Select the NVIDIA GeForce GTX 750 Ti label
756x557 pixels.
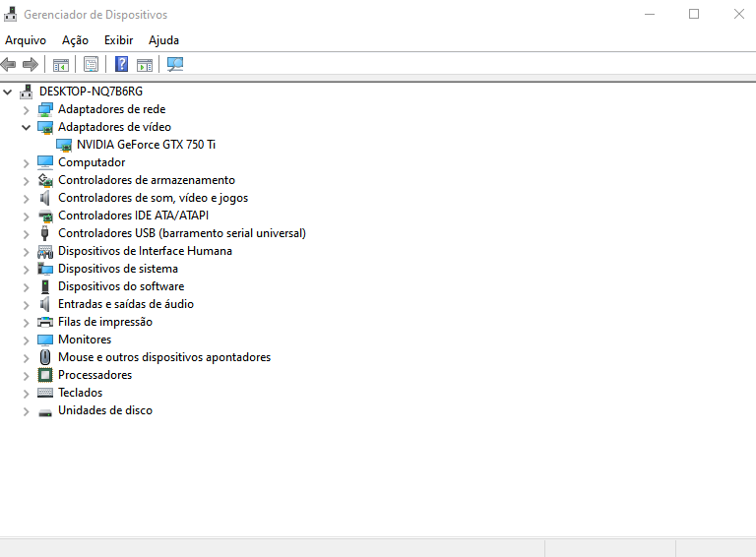pyautogui.click(x=146, y=145)
